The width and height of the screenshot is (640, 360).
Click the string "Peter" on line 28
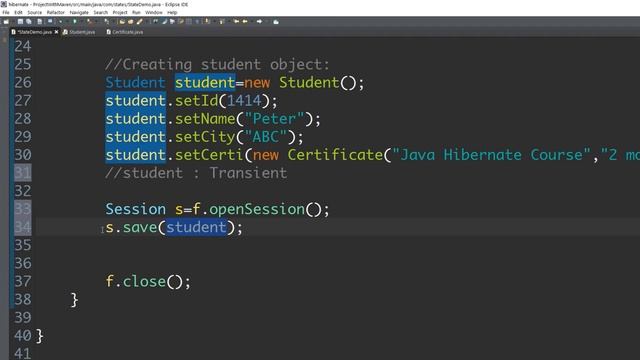point(274,119)
